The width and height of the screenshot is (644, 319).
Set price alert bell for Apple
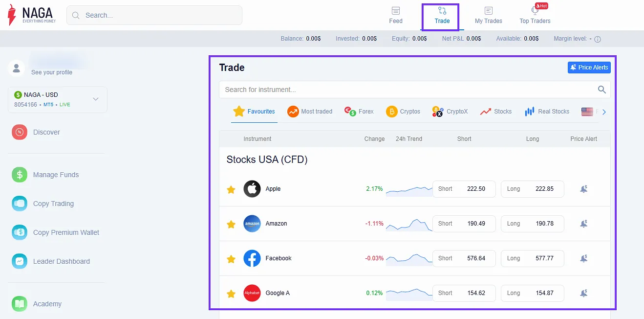point(583,189)
